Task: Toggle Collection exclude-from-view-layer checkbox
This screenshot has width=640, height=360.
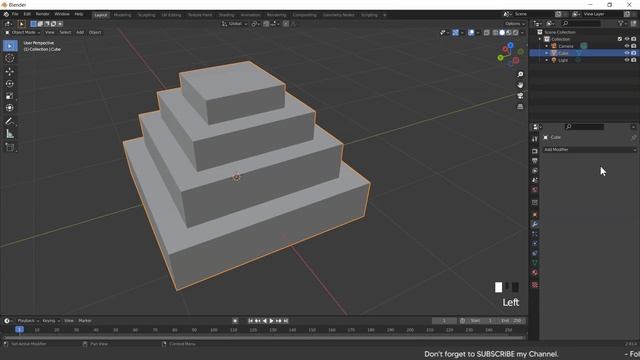Action: [620, 39]
